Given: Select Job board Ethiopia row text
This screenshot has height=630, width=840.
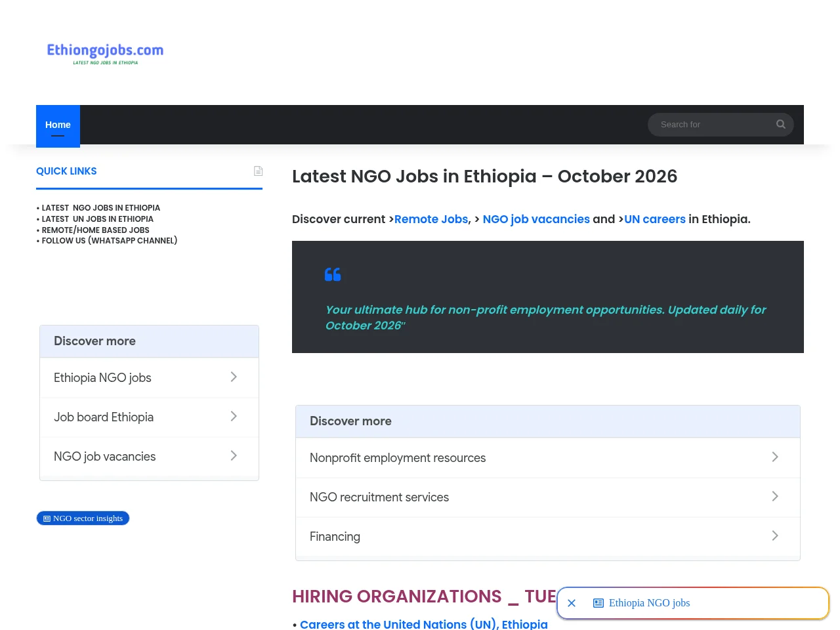Looking at the screenshot, I should pyautogui.click(x=104, y=417).
